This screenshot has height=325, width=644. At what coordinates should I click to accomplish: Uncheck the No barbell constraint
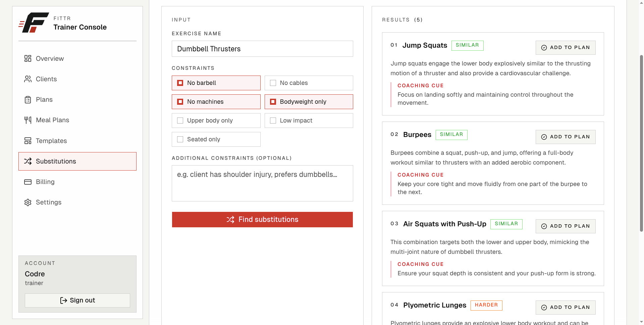pos(216,83)
